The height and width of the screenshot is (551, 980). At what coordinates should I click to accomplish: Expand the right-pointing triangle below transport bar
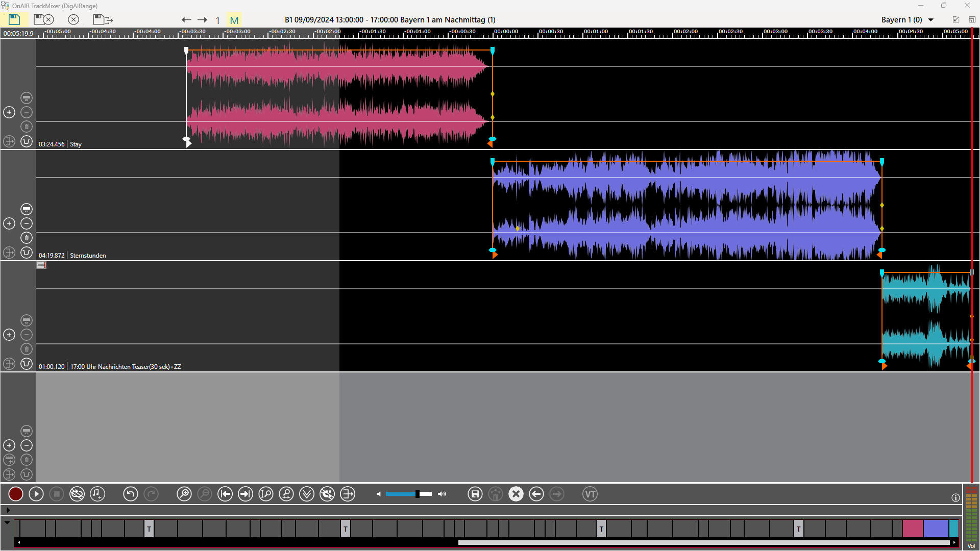[8, 510]
